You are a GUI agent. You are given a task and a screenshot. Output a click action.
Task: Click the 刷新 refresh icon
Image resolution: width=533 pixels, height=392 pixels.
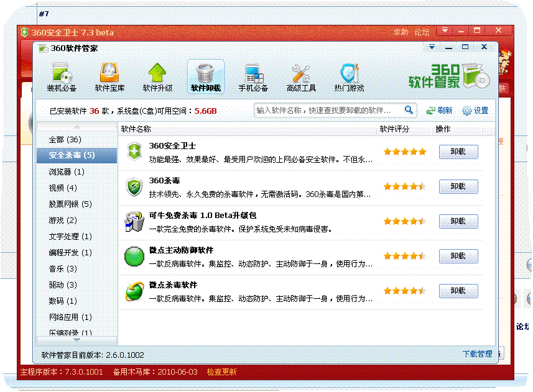(431, 111)
